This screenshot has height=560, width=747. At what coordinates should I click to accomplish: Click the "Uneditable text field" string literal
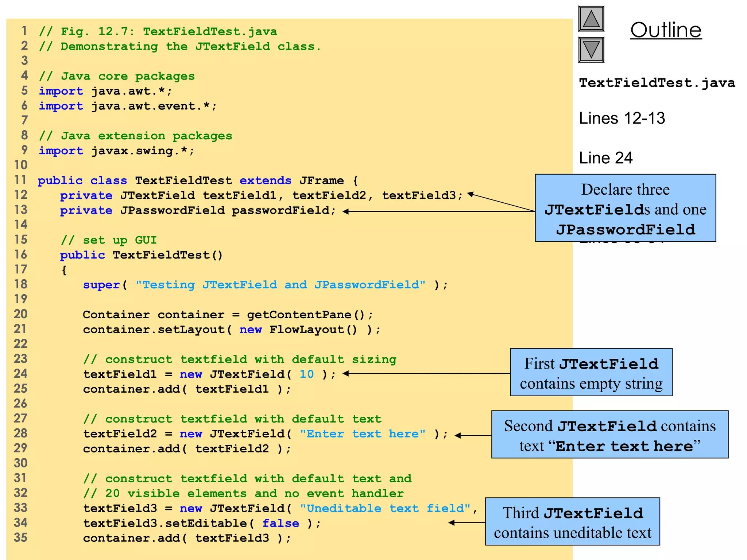coord(385,508)
